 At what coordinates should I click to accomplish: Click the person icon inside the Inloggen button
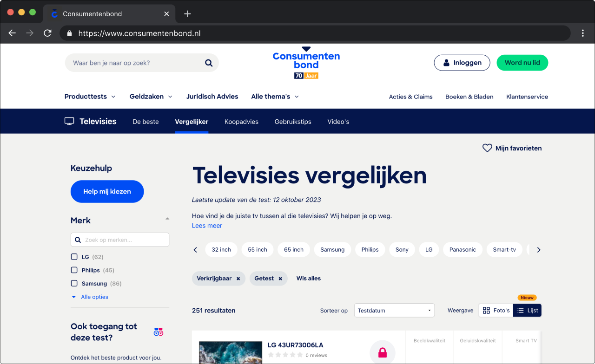coord(446,62)
